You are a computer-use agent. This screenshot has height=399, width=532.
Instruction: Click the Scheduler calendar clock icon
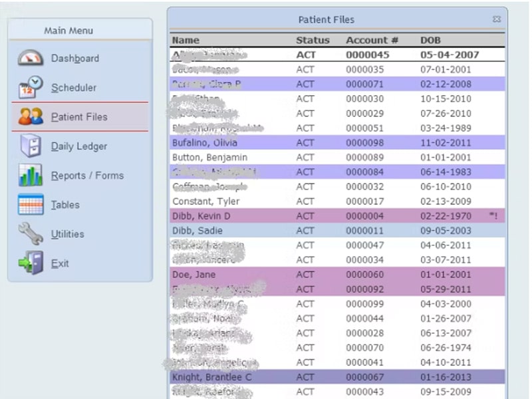click(31, 88)
